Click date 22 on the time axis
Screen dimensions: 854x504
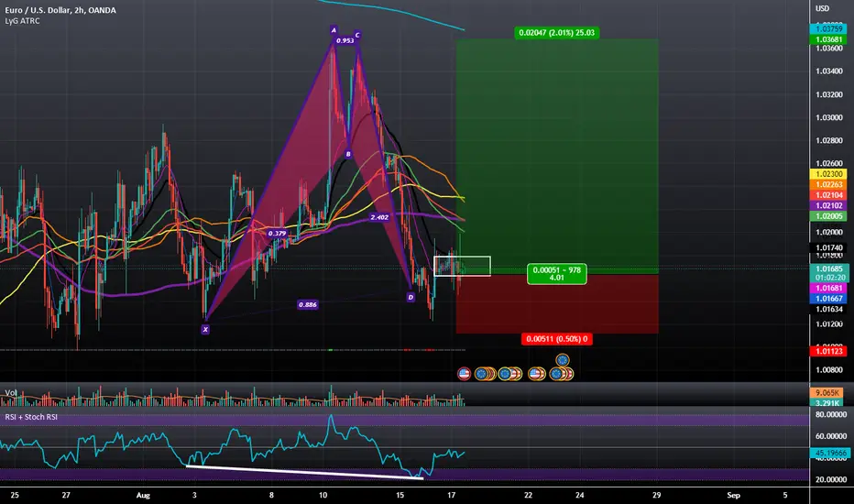[x=528, y=495]
